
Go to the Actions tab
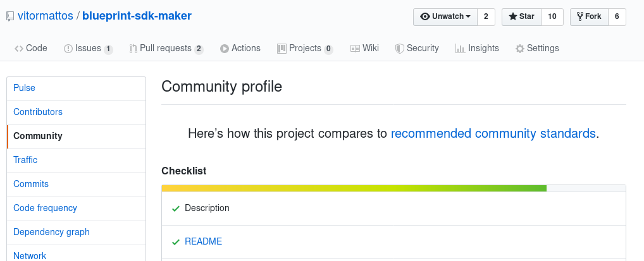point(240,49)
